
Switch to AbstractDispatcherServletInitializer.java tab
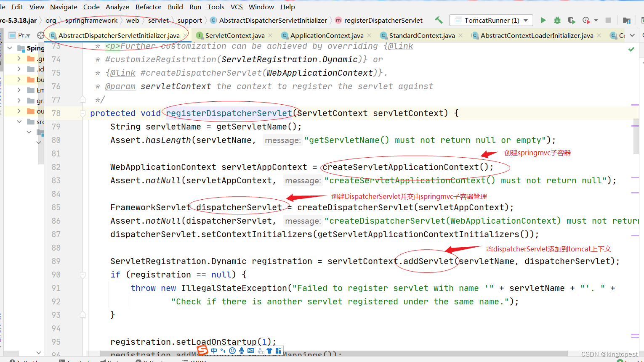click(x=118, y=35)
